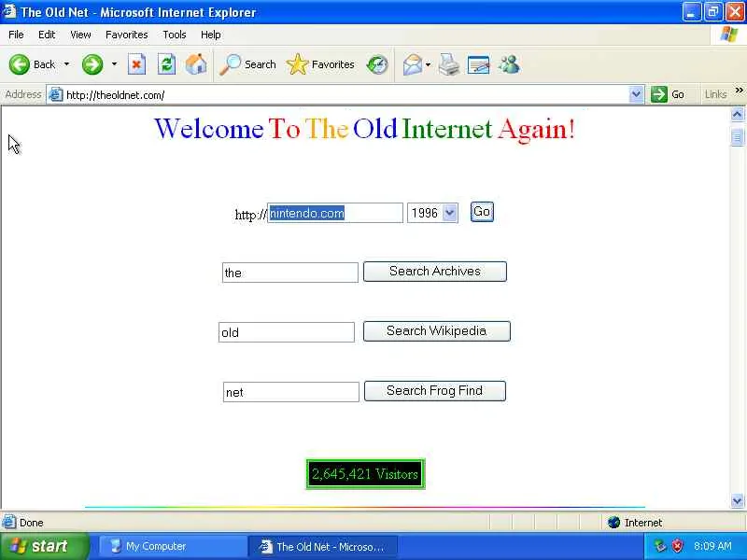Viewport: 747px width, 560px height.
Task: Click the vertical scrollbar thumb
Action: point(737,137)
